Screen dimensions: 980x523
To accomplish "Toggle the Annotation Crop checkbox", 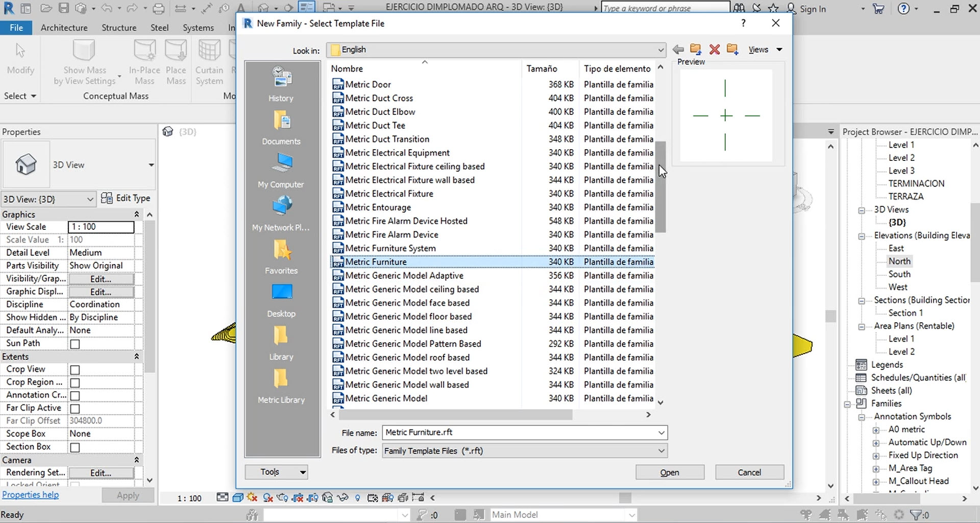I will 75,396.
